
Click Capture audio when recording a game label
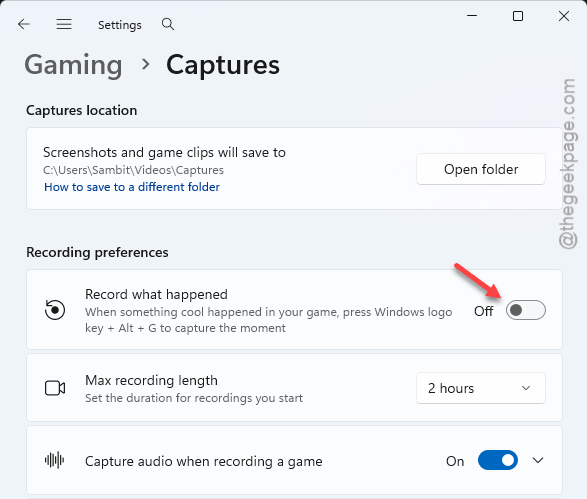[204, 461]
